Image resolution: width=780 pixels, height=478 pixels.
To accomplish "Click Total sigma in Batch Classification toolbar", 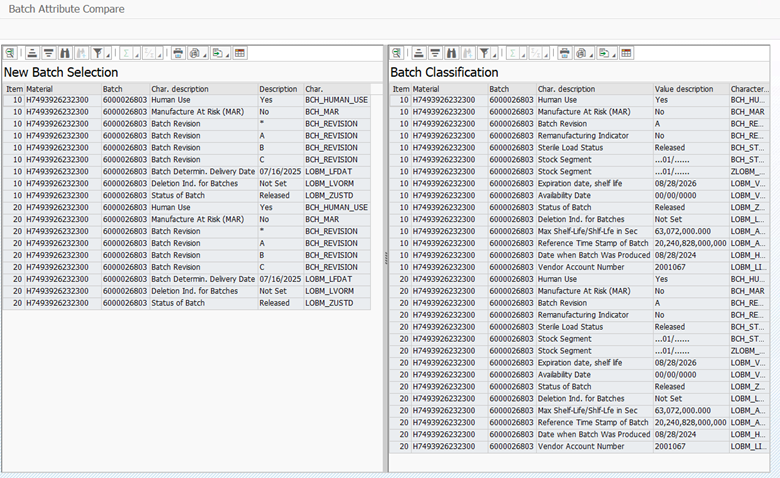I will tap(513, 53).
